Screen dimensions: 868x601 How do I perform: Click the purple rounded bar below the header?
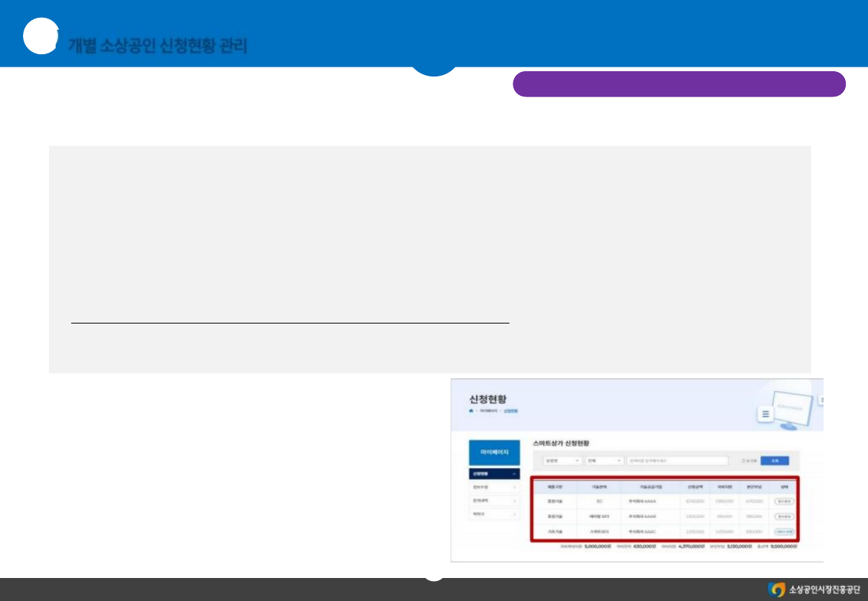(x=679, y=84)
